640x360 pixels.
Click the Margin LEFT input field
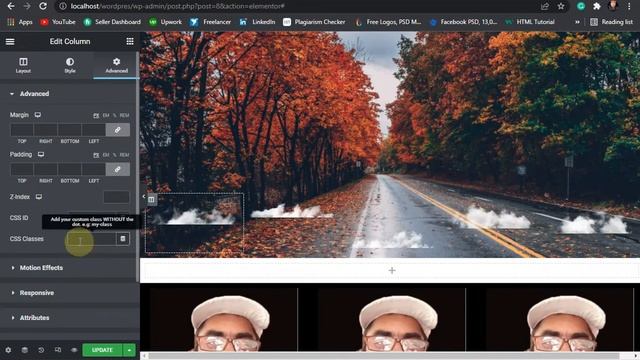tap(93, 130)
